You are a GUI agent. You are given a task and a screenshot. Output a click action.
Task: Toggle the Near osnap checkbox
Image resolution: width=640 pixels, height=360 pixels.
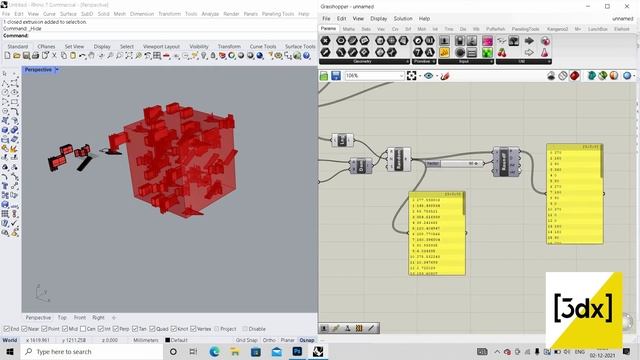pyautogui.click(x=24, y=329)
